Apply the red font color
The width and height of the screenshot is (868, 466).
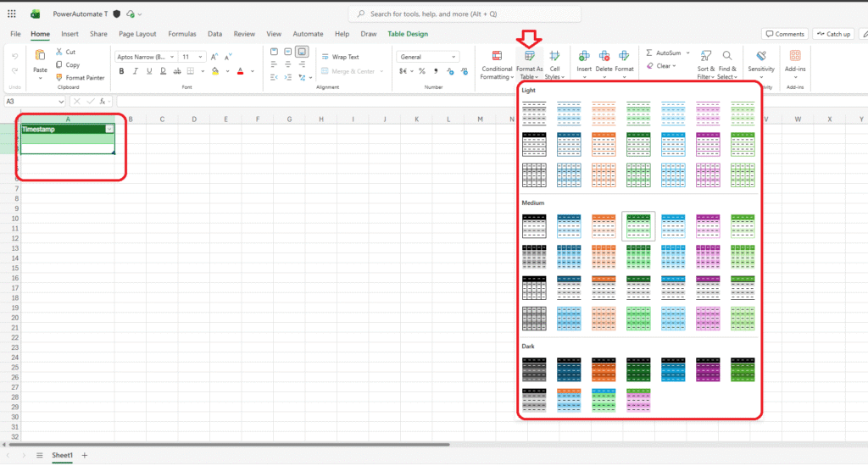pyautogui.click(x=240, y=71)
